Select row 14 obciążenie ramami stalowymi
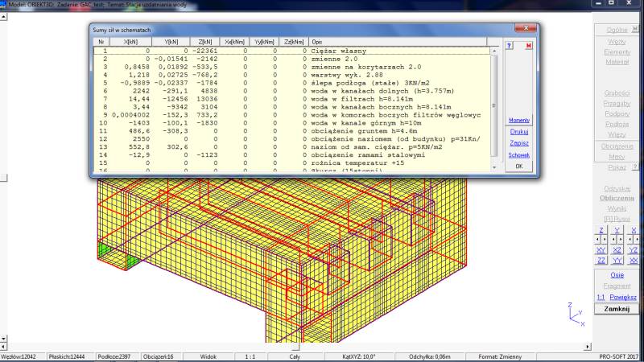The image size is (644, 362). [291, 155]
